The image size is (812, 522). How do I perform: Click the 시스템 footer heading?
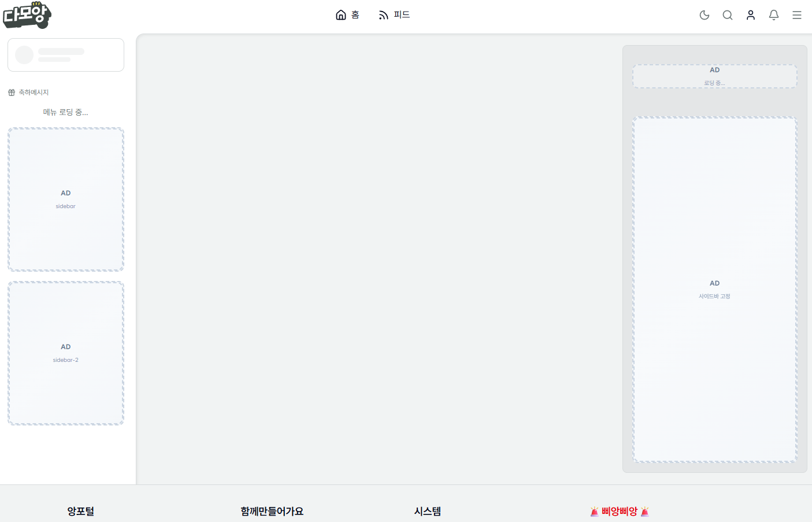point(428,511)
